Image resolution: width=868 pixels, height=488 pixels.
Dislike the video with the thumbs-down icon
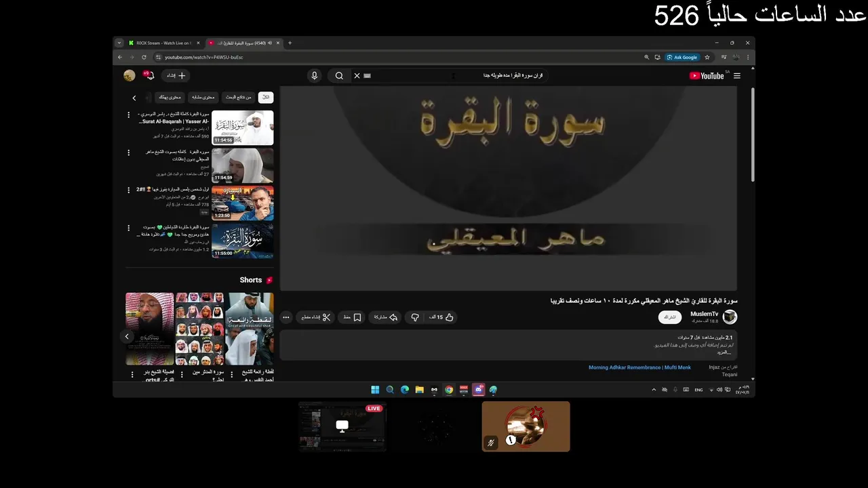[415, 317]
